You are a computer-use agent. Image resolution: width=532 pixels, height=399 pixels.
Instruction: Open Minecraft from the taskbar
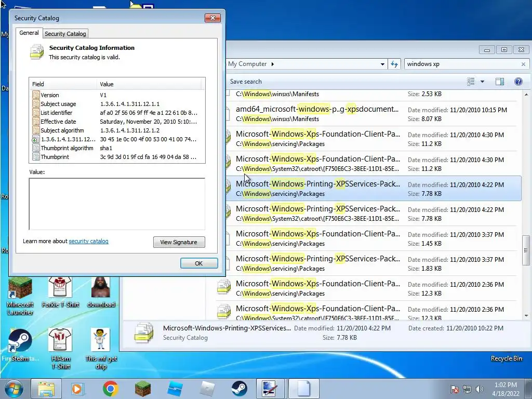click(x=142, y=389)
